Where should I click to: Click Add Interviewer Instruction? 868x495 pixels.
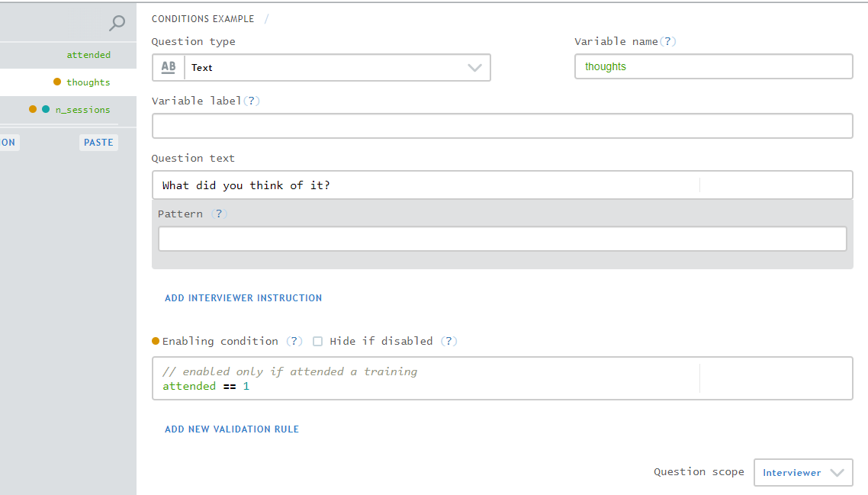243,298
